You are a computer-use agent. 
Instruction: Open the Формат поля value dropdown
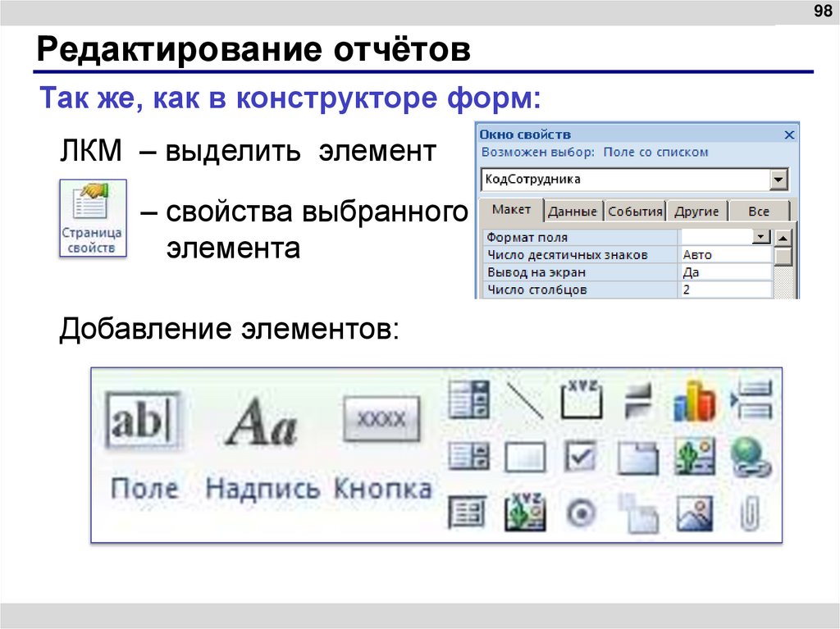(x=760, y=236)
